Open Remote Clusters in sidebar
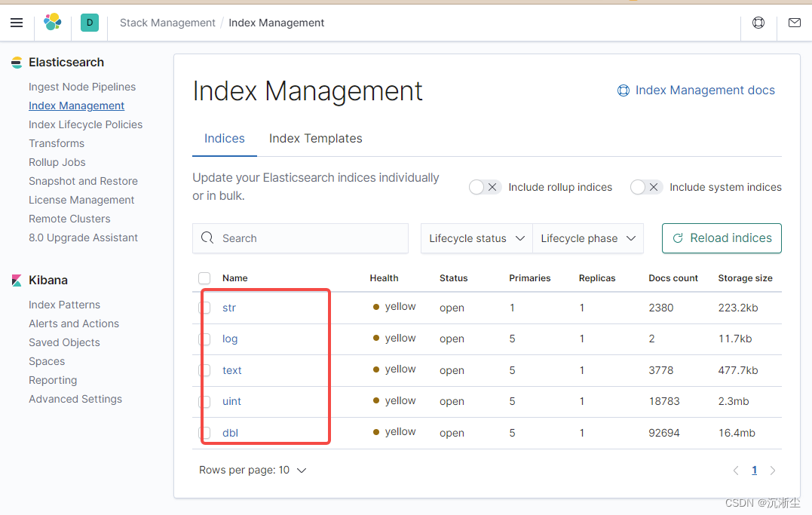This screenshot has height=515, width=812. [69, 219]
